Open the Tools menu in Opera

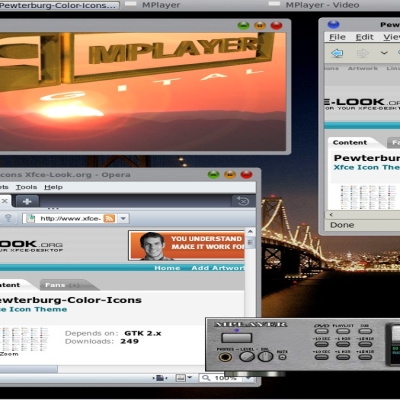coord(26,187)
